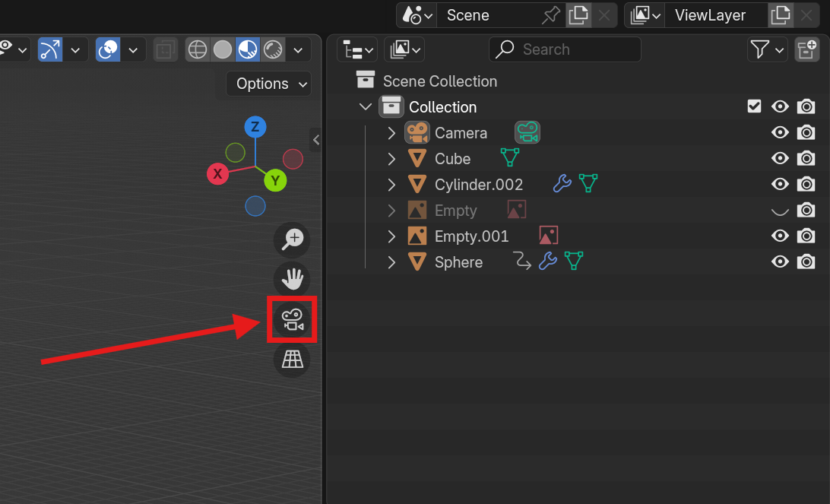The image size is (830, 504).
Task: Edit the ViewLayer name field
Action: [x=717, y=15]
